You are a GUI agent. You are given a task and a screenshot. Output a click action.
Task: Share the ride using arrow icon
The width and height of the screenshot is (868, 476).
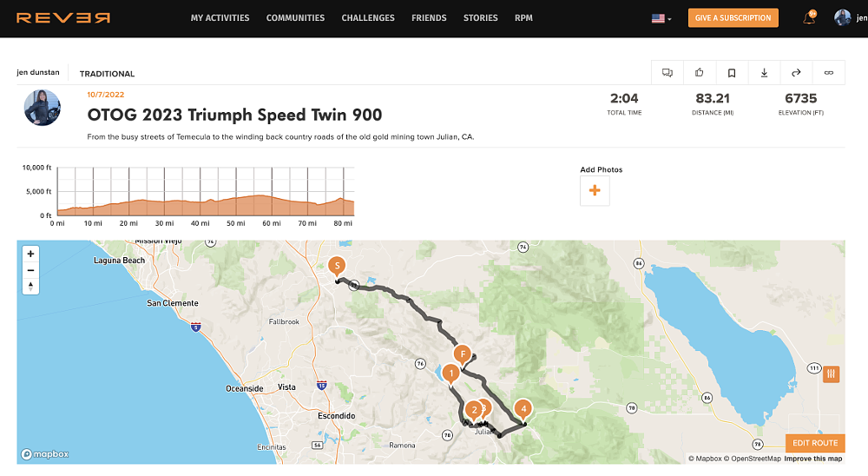tap(796, 73)
